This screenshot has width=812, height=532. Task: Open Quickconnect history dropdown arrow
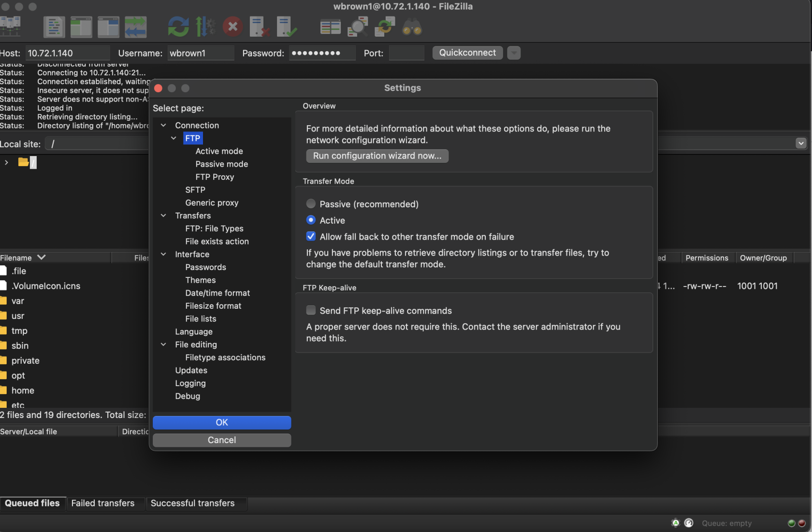click(x=514, y=53)
